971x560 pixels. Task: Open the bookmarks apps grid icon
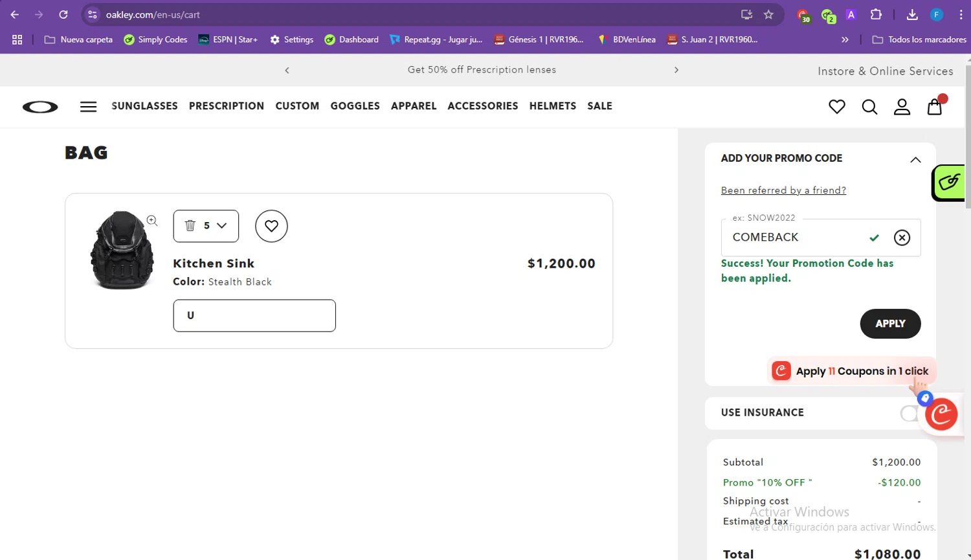[x=17, y=39]
